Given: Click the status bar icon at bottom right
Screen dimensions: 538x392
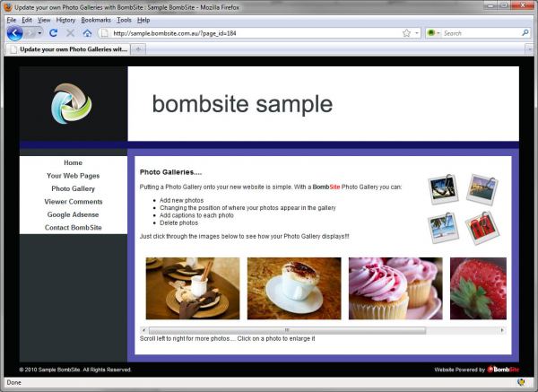Looking at the screenshot, I should coord(521,382).
